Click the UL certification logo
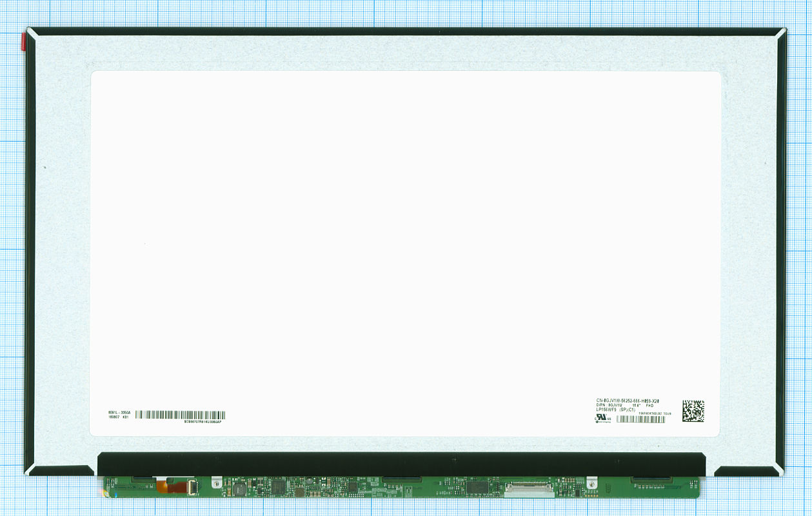Screen dimensions: 812x516 coord(603,417)
